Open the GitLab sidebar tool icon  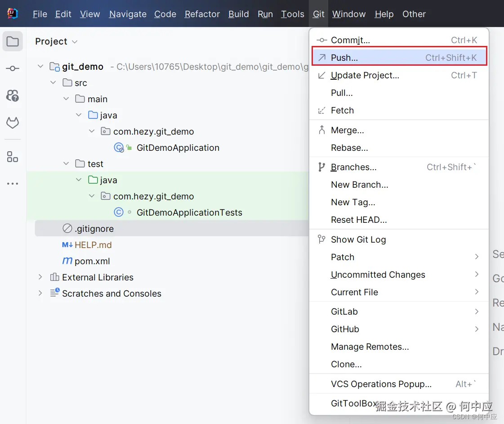click(x=13, y=122)
